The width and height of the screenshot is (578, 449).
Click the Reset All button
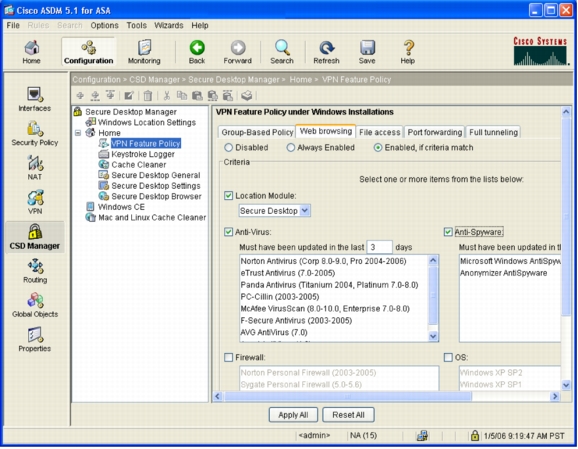[348, 415]
